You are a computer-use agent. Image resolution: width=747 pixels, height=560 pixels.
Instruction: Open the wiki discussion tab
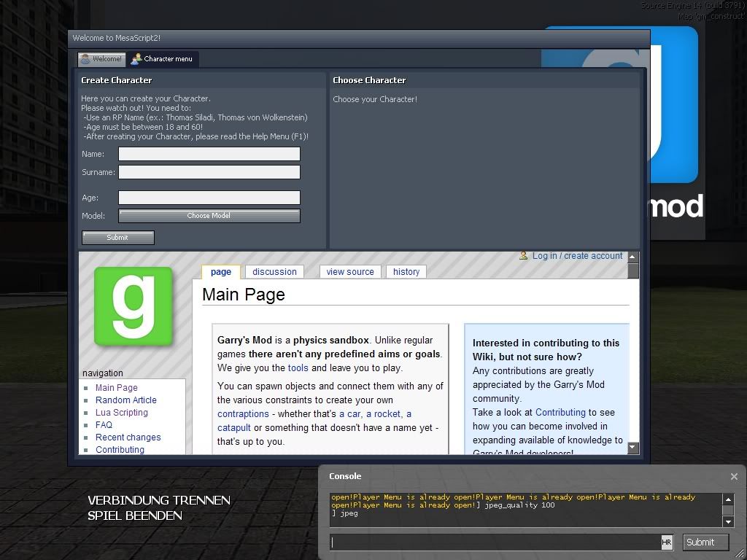point(274,271)
